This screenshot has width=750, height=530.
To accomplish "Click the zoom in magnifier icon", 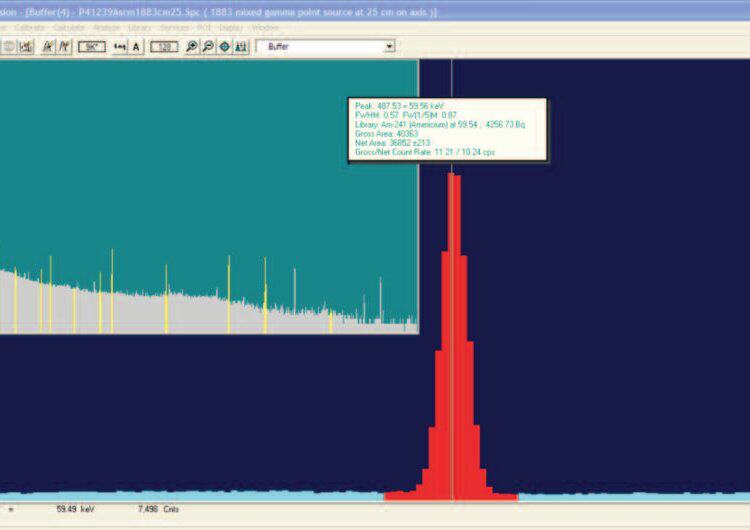I will [191, 46].
